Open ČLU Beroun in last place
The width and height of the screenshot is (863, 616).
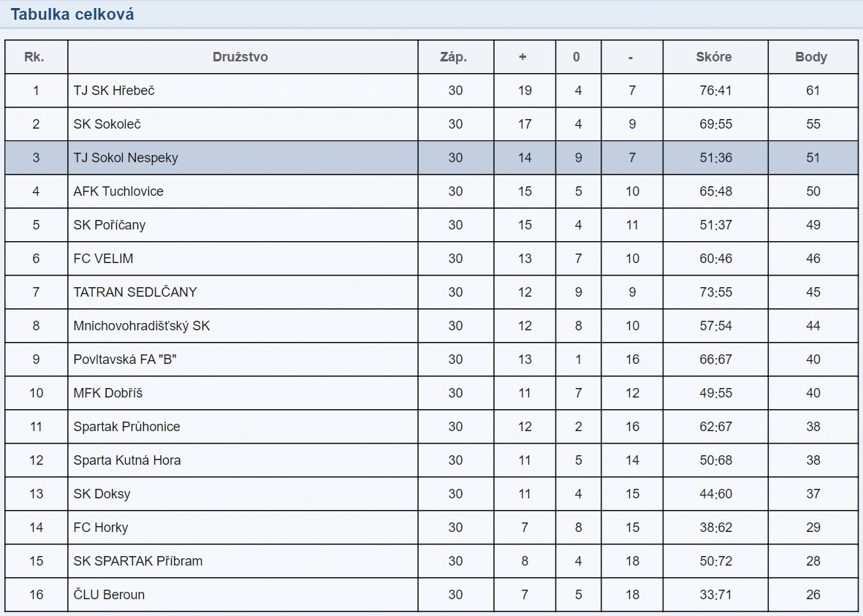[109, 595]
